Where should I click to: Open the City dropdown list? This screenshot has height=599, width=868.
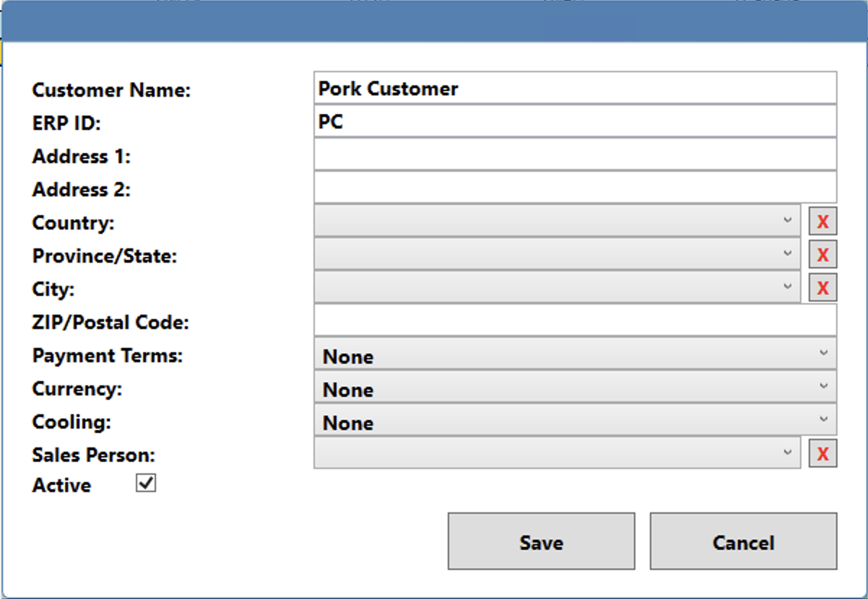click(x=557, y=287)
